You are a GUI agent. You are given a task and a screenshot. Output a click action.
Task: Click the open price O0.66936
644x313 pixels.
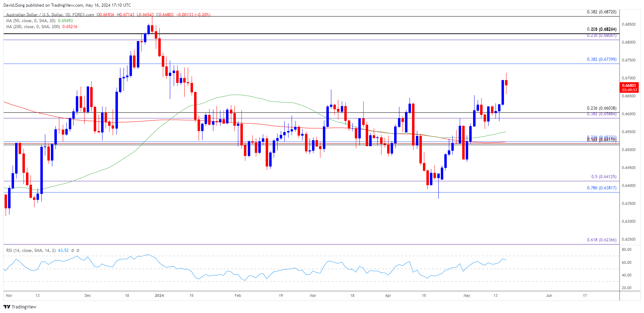coord(105,15)
